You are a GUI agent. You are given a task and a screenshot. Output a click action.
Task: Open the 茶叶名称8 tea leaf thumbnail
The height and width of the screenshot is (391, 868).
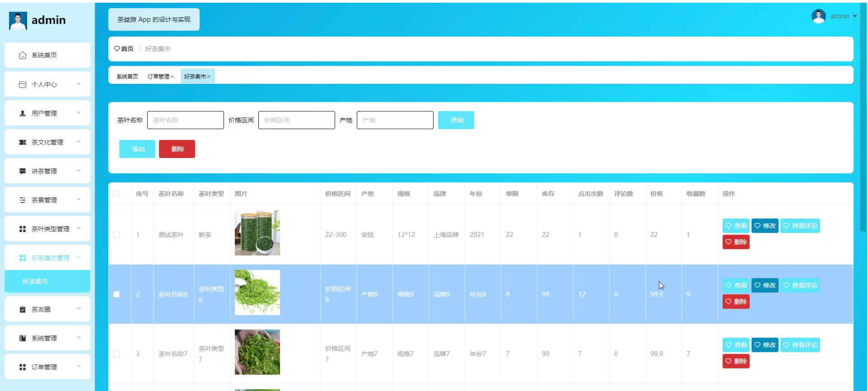257,292
